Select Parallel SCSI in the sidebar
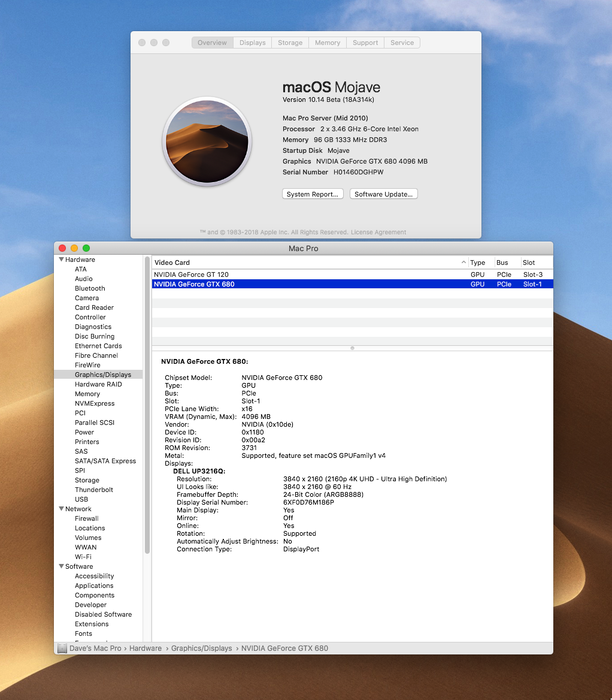The image size is (612, 700). coord(95,423)
